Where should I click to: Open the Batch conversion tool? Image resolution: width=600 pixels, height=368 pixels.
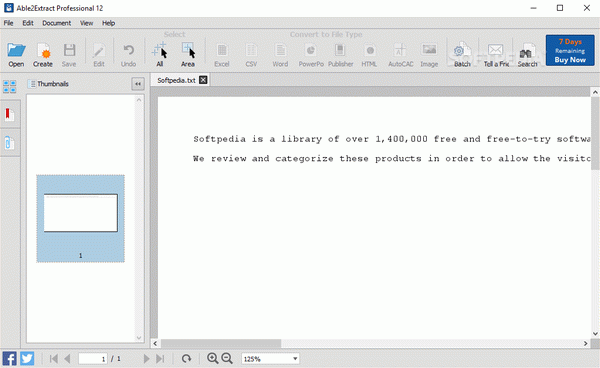[462, 55]
